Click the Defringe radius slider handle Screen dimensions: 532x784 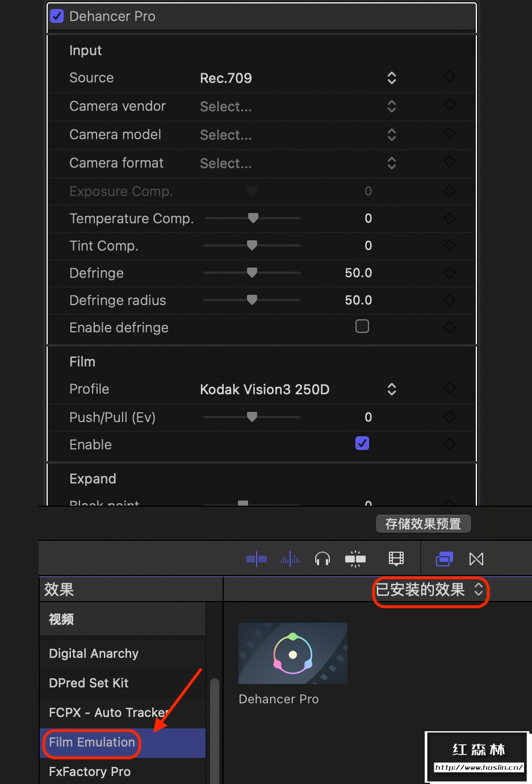252,299
